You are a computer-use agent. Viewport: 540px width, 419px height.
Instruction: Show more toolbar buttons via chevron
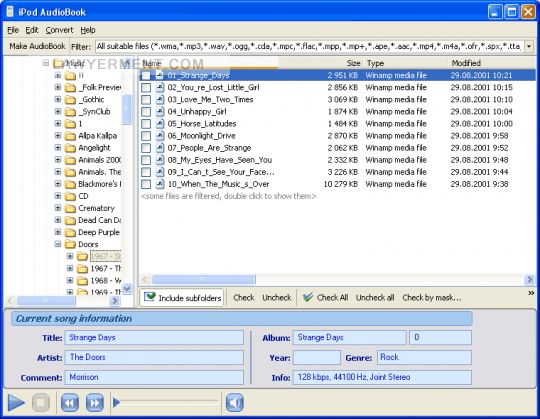(x=531, y=293)
